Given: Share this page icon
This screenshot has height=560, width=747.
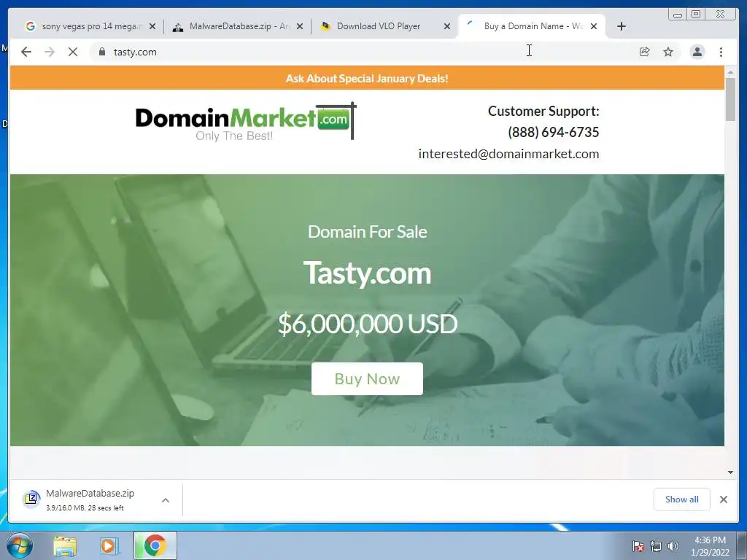Looking at the screenshot, I should coord(645,52).
